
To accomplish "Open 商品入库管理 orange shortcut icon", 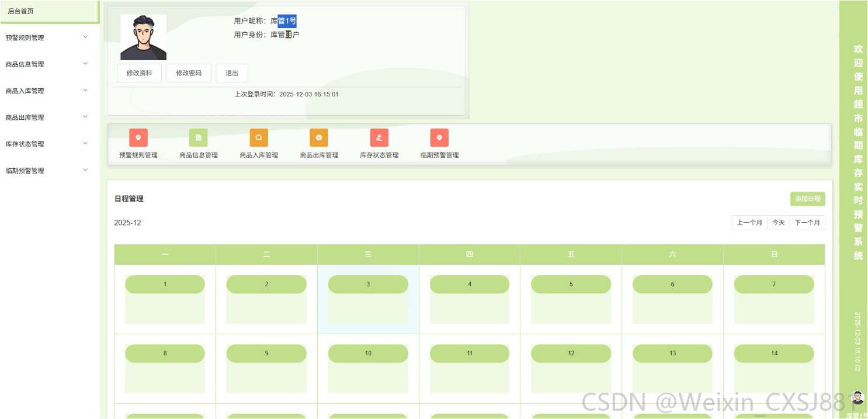I will pos(259,138).
